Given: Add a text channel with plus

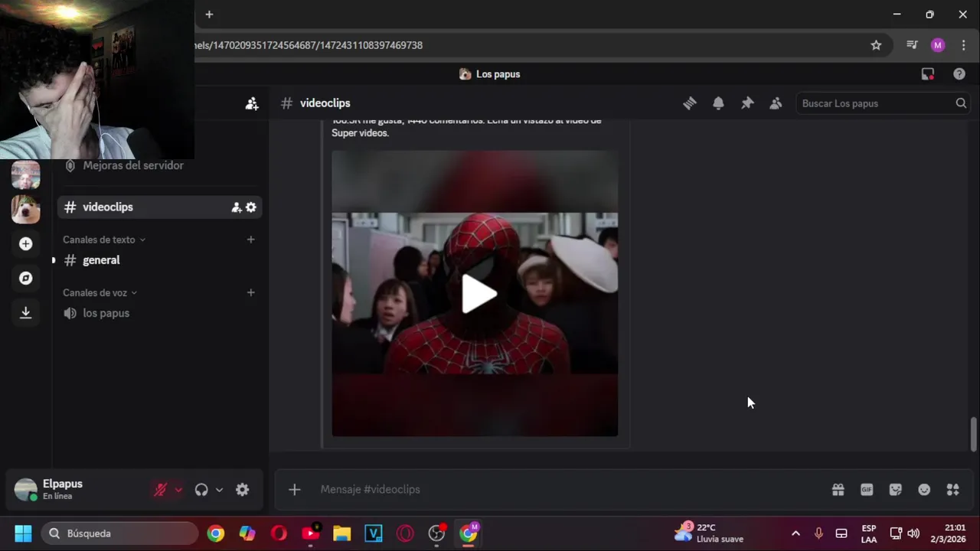Looking at the screenshot, I should (x=250, y=240).
